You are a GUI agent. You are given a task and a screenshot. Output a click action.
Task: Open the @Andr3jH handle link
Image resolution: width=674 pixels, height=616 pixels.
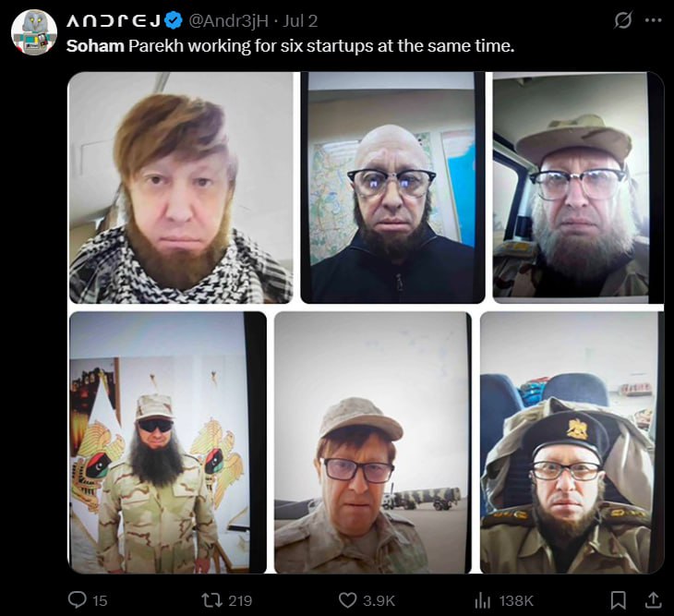click(229, 20)
